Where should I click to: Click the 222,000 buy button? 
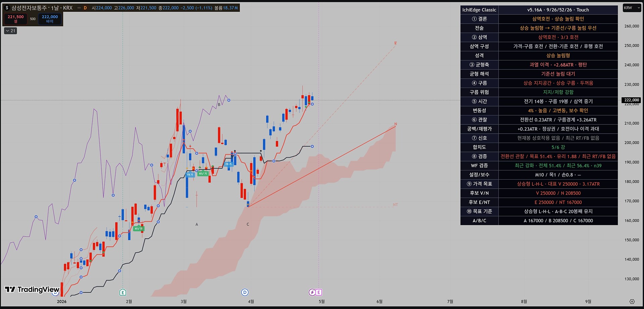click(x=50, y=19)
